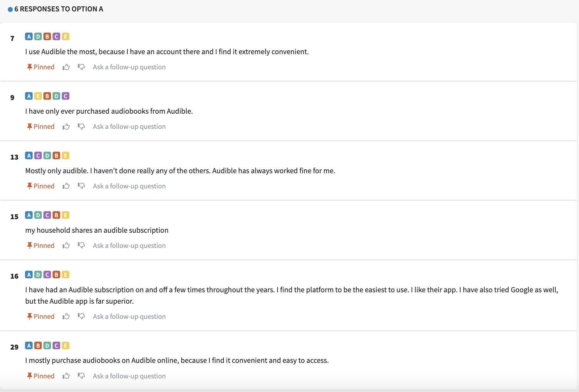Ask a follow-up question on response 15

pyautogui.click(x=129, y=246)
